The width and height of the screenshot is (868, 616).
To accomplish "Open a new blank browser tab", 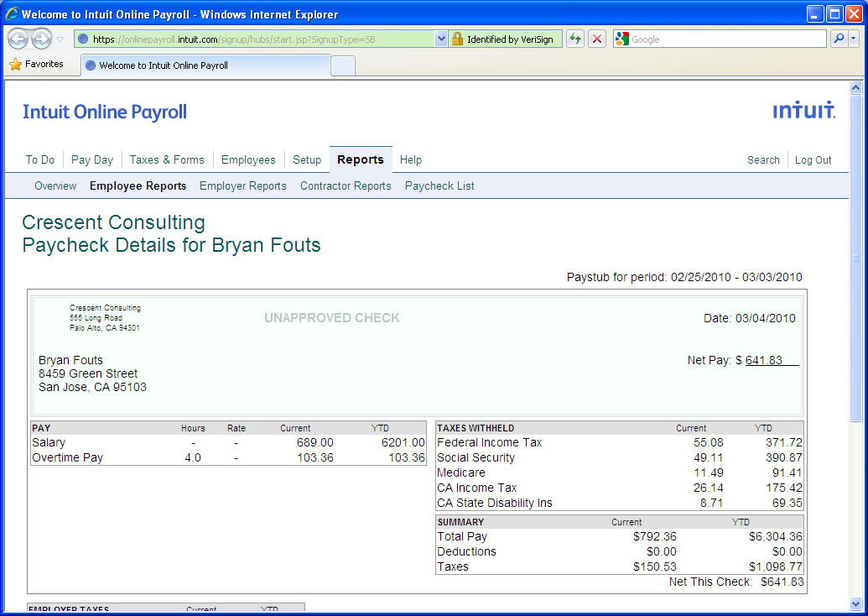I will 343,66.
